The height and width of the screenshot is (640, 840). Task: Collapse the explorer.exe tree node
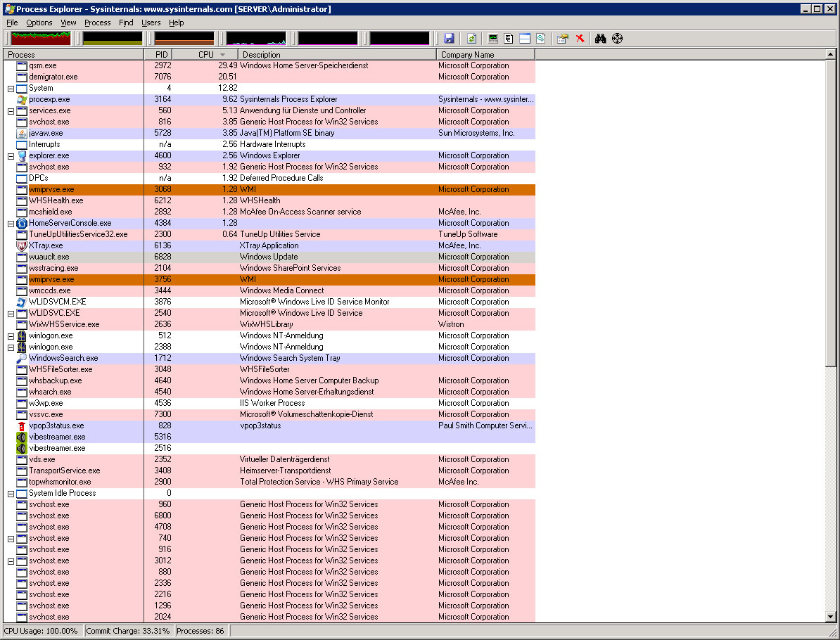point(11,156)
